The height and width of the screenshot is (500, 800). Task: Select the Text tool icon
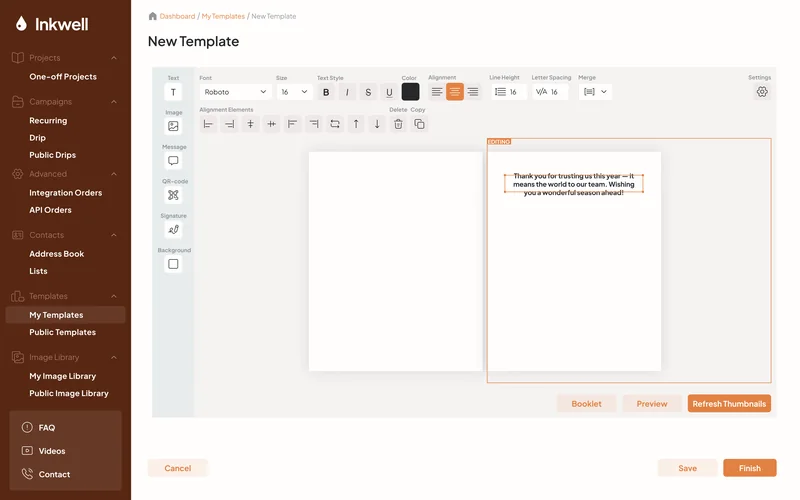[x=173, y=92]
